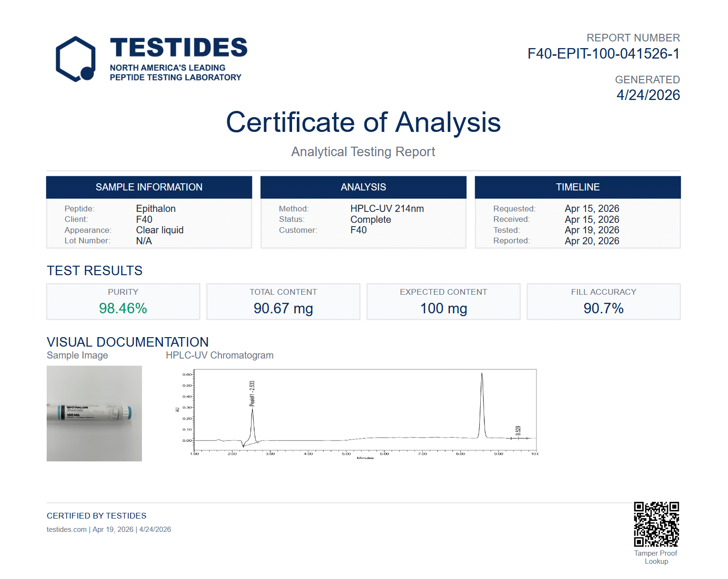Click the 98.46% purity value
The width and height of the screenshot is (728, 579).
[x=123, y=309]
